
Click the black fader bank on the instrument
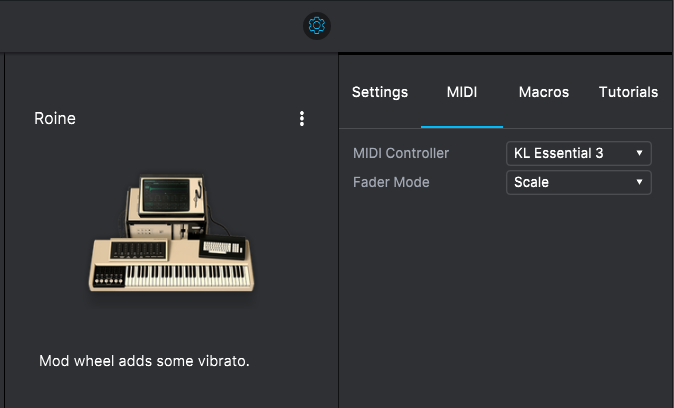[x=138, y=250]
